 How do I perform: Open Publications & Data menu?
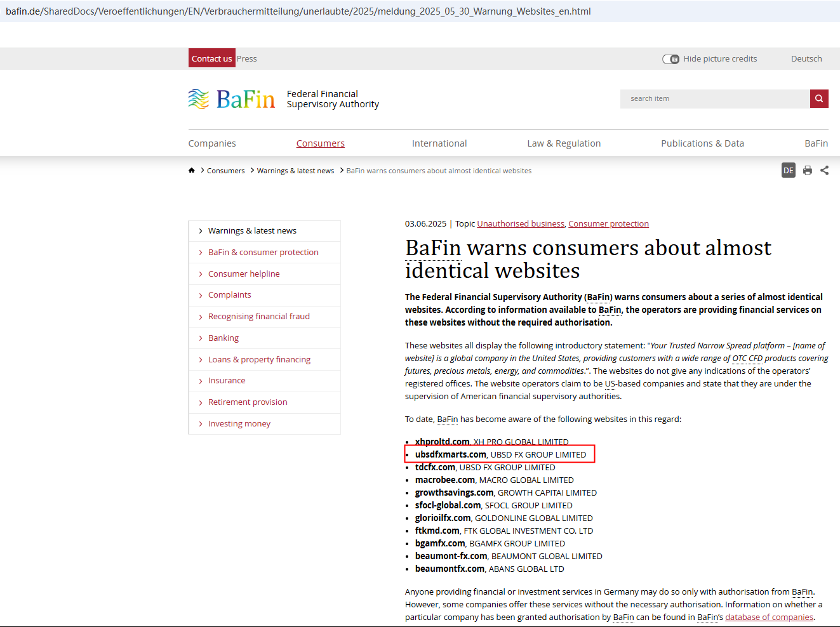(702, 143)
